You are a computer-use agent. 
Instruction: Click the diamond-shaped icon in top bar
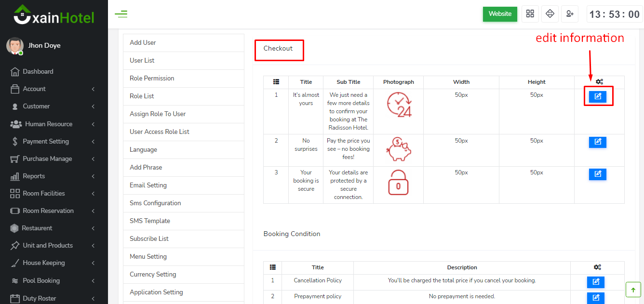click(x=550, y=14)
